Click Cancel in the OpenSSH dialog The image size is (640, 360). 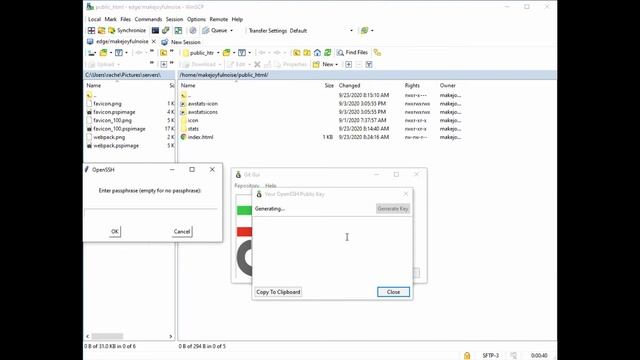point(182,231)
